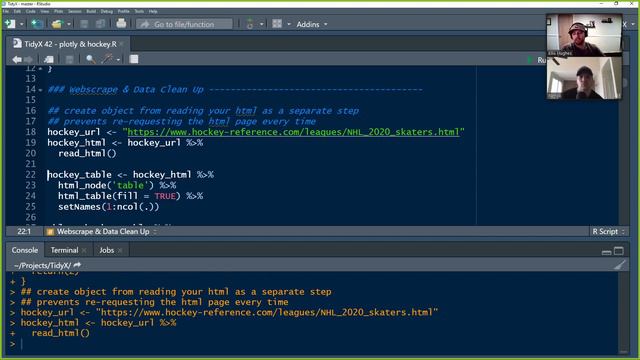The image size is (640, 360).
Task: Click the Find/Replace magnifier icon
Action: 90,60
